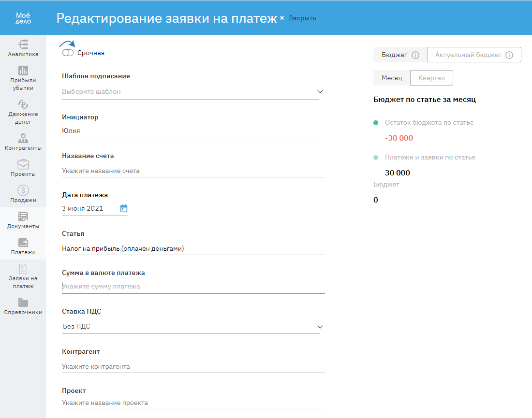532x418 pixels.
Task: Toggle the Срочная switch
Action: [x=68, y=53]
